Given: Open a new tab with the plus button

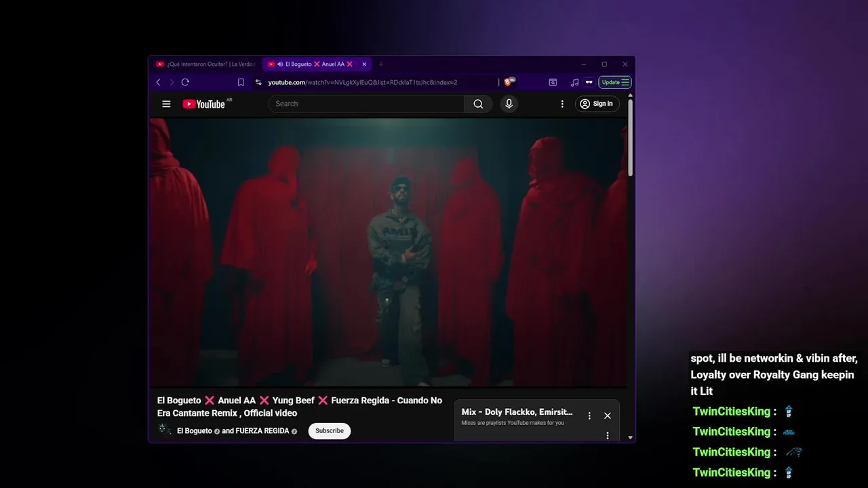Looking at the screenshot, I should coord(381,64).
